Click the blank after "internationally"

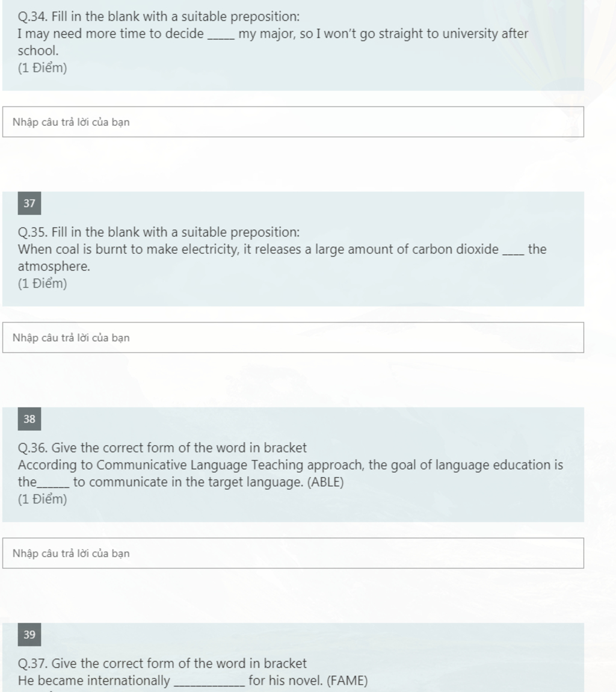point(209,682)
